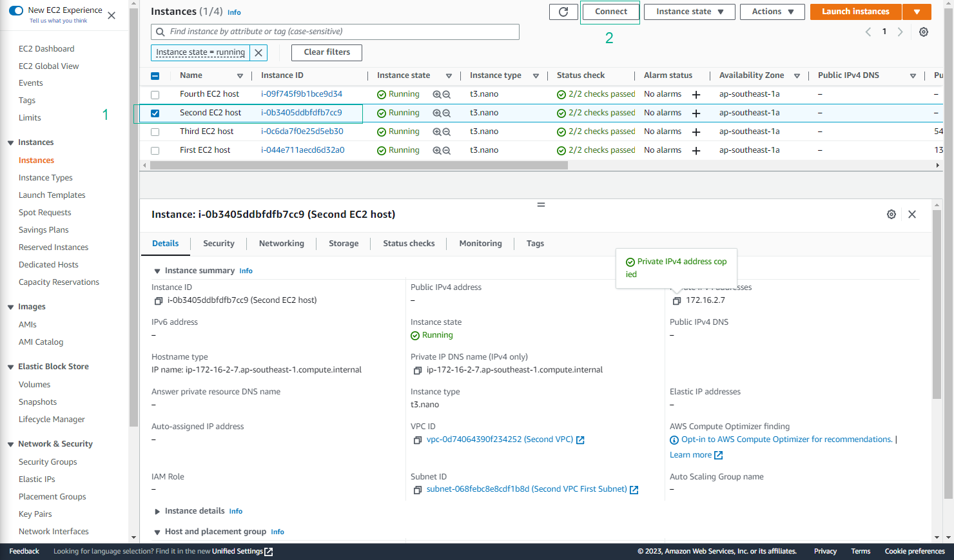
Task: Open instance link i-0b3405ddbfdfb7cc9
Action: point(301,113)
